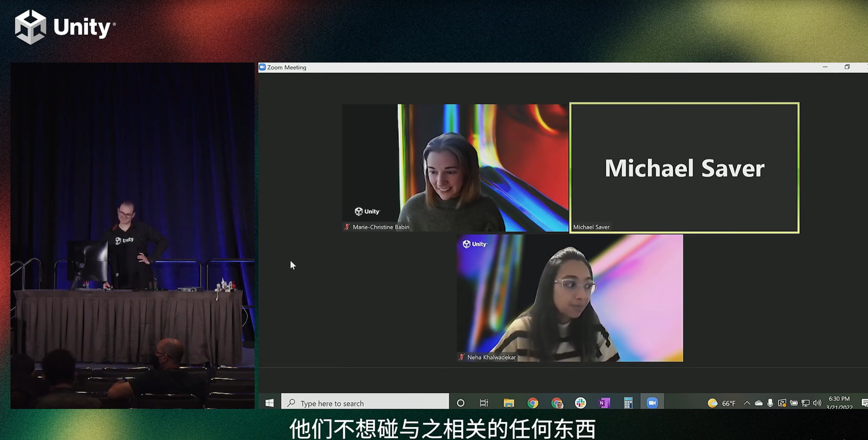
Task: Open first Chrome icon in taskbar
Action: coord(533,403)
